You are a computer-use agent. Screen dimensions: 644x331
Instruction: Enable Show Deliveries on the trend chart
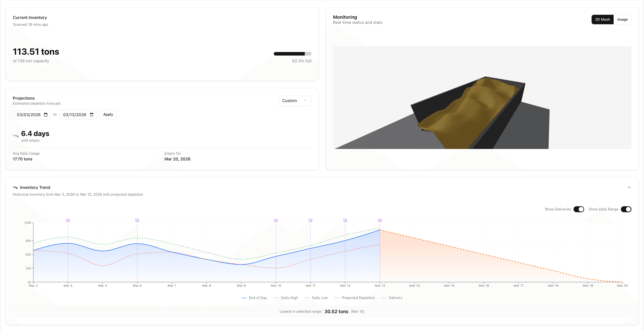[x=579, y=209]
